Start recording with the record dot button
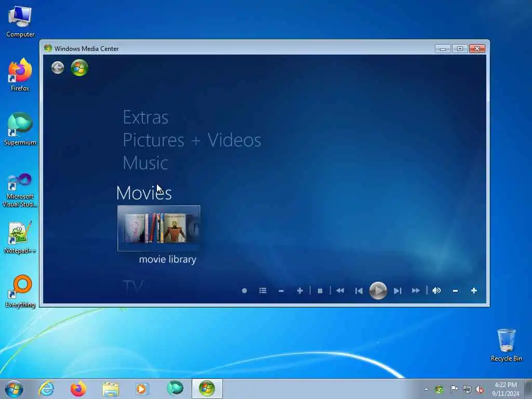This screenshot has height=399, width=532. pos(244,291)
